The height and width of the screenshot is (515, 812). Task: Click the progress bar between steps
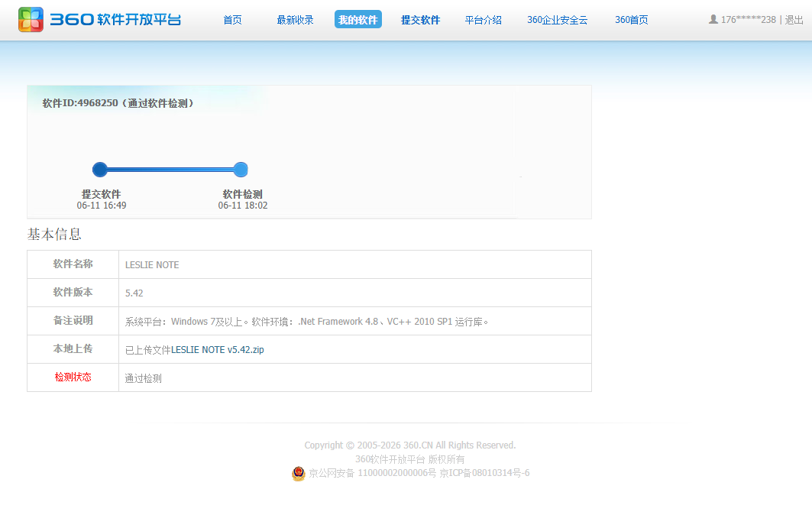(170, 170)
